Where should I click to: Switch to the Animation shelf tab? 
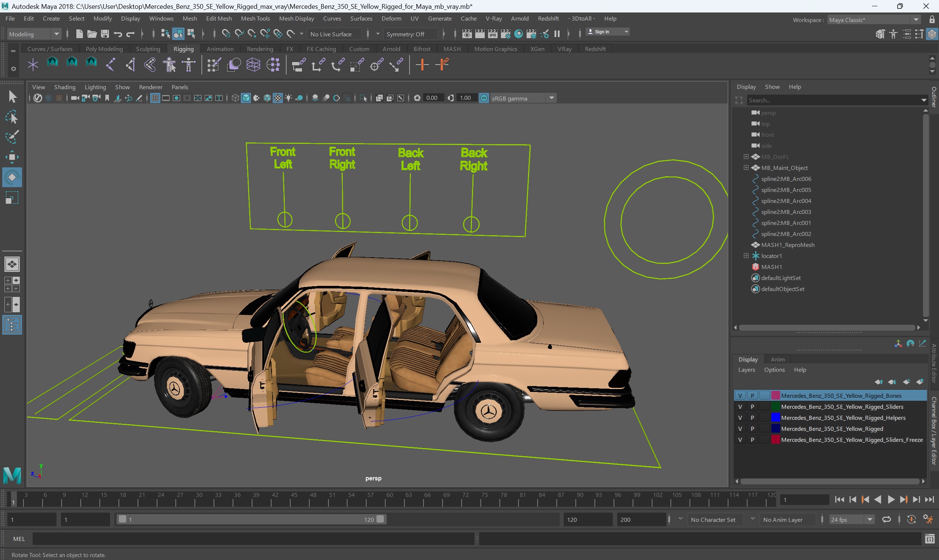click(220, 49)
